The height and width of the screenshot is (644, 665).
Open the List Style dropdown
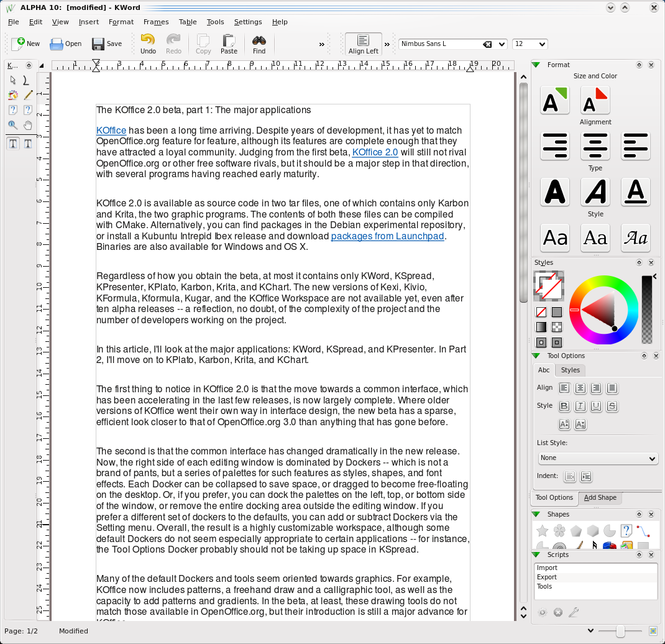coord(598,458)
